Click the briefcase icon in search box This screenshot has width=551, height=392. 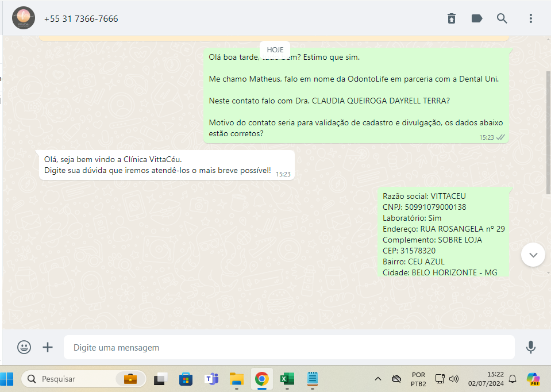[130, 379]
